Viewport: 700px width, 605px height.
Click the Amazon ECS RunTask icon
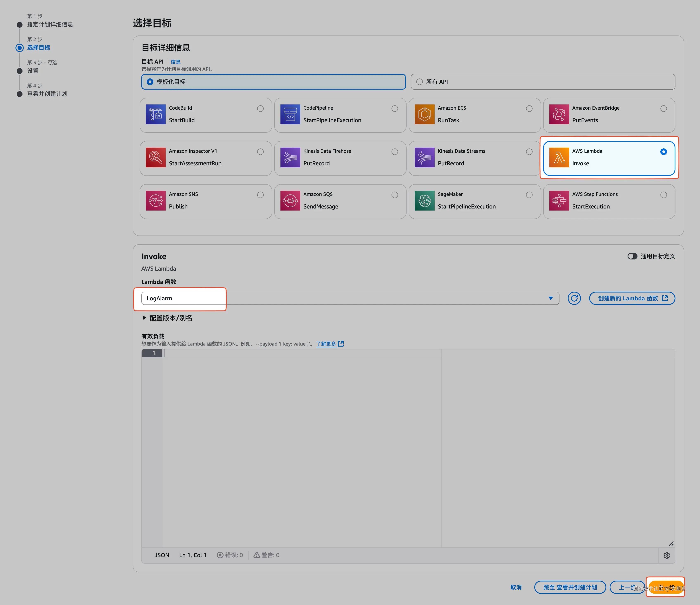(x=424, y=114)
